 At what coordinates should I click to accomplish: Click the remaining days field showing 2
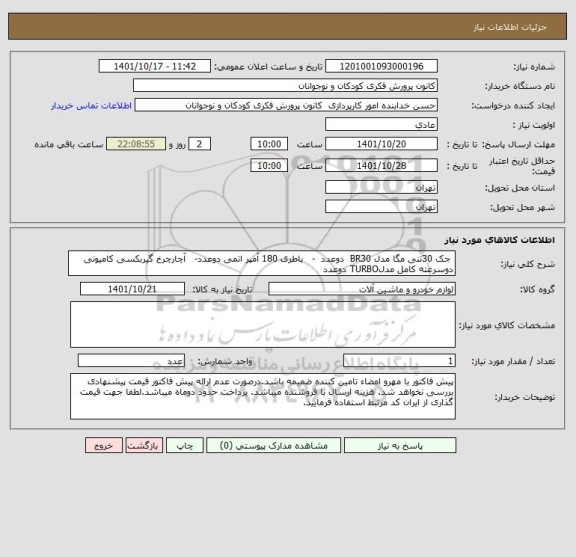click(199, 144)
